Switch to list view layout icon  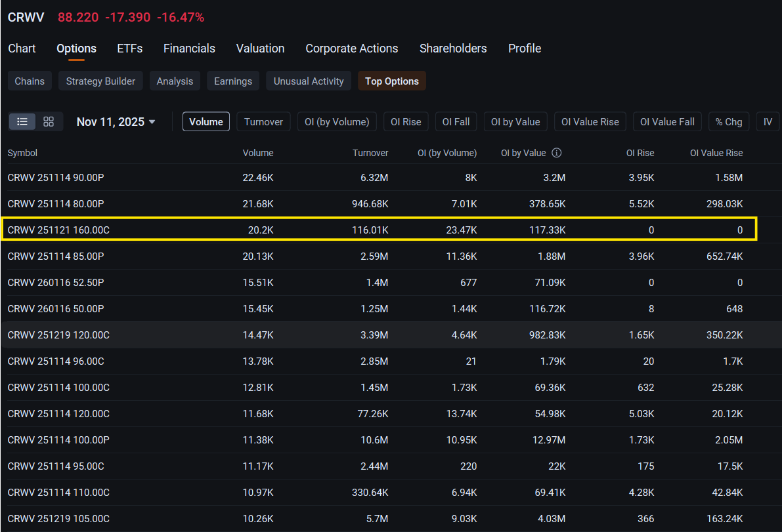pyautogui.click(x=22, y=121)
